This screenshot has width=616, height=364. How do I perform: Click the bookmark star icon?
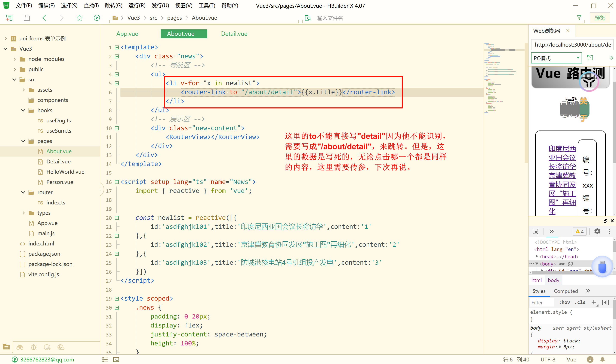coord(79,18)
